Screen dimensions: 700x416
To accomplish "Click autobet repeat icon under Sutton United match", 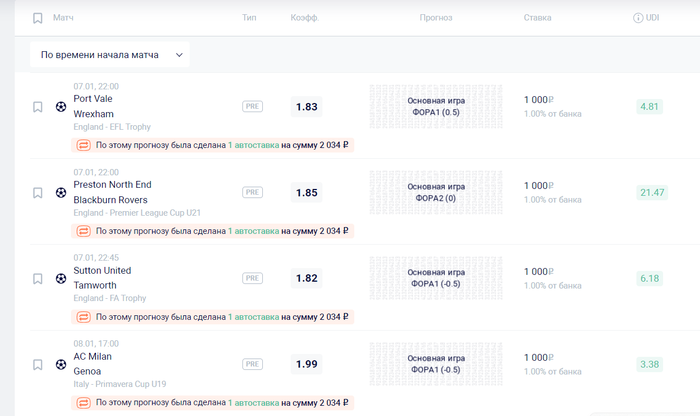I will [x=83, y=317].
